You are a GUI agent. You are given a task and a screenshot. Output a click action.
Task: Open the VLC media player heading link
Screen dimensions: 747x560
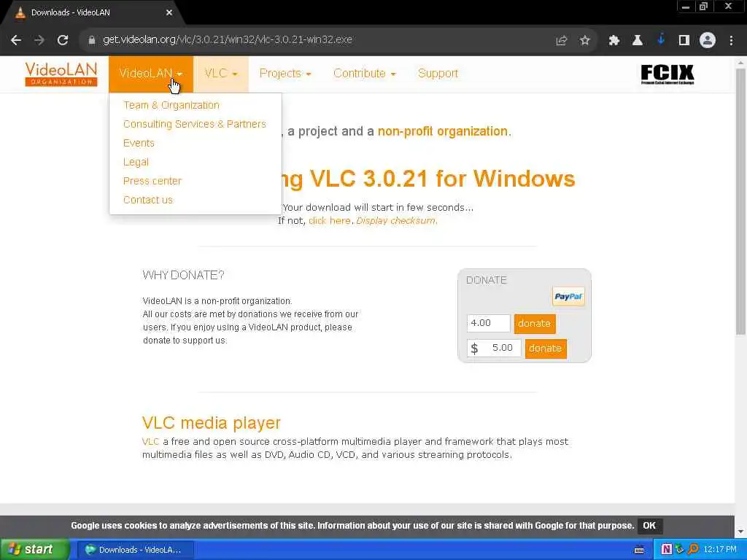click(x=211, y=423)
